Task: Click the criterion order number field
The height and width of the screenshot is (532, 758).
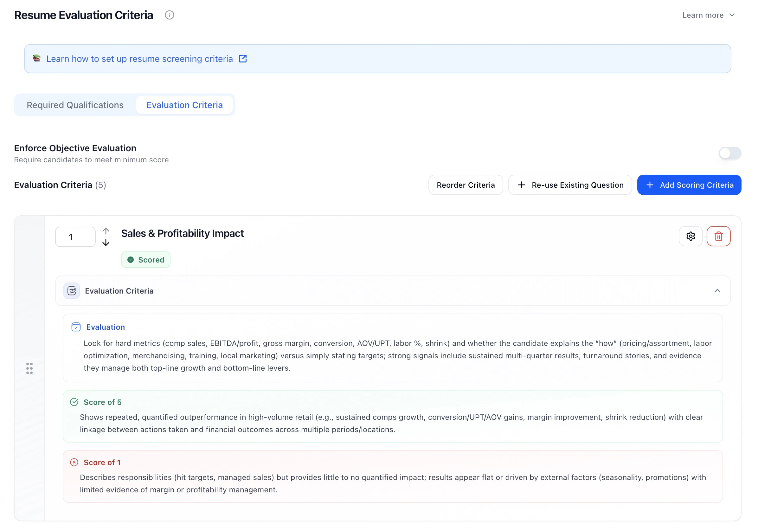Action: click(75, 237)
